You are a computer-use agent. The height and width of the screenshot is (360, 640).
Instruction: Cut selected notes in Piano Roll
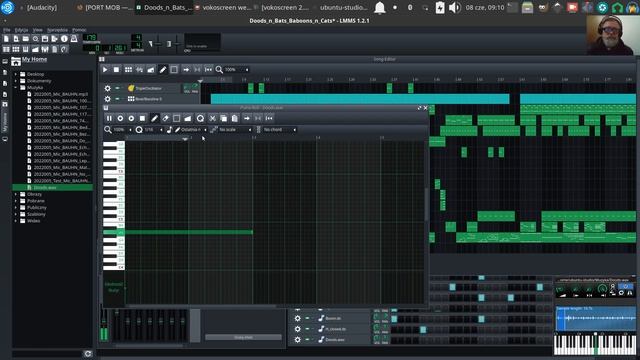tap(212, 118)
